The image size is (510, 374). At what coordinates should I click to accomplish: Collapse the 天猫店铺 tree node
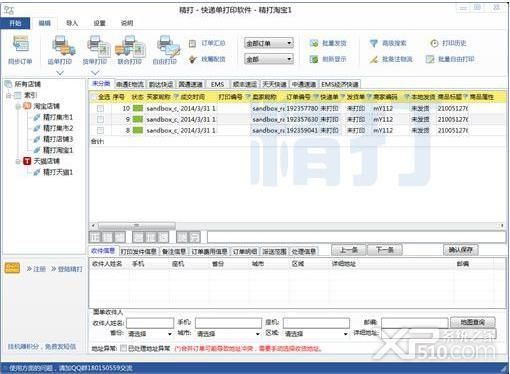[18, 161]
